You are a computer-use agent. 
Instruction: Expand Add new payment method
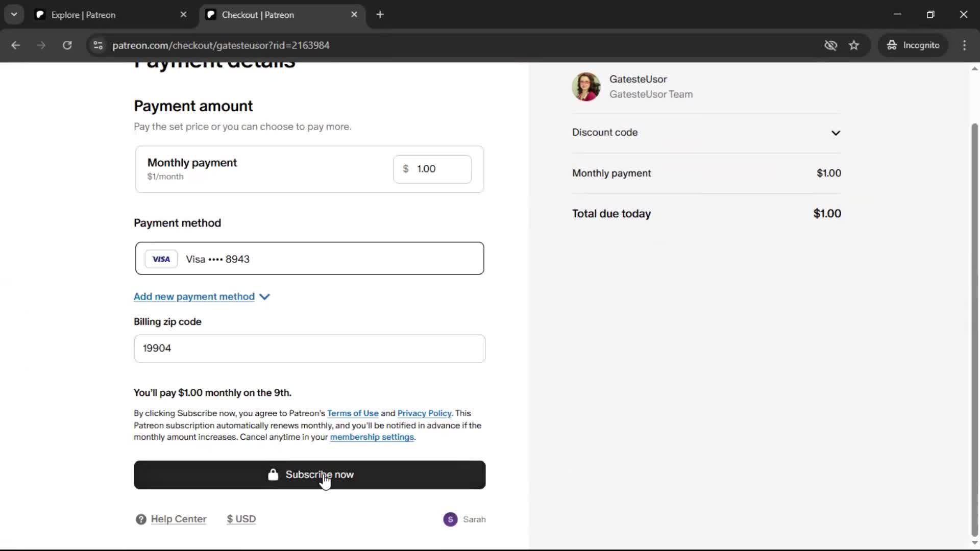tap(202, 296)
